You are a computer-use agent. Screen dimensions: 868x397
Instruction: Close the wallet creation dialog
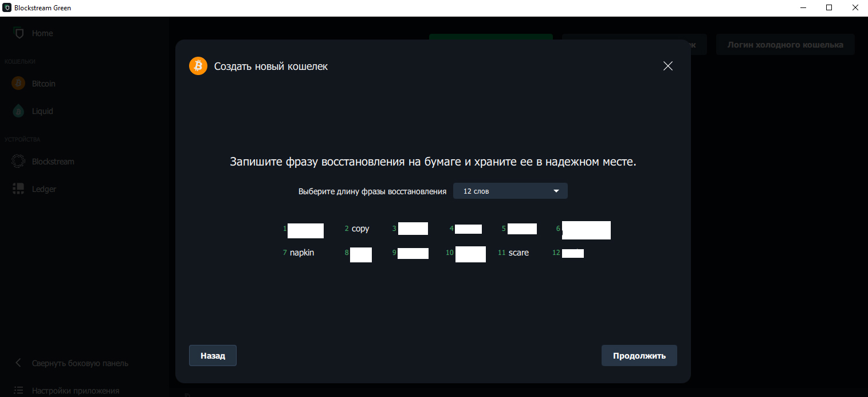667,66
